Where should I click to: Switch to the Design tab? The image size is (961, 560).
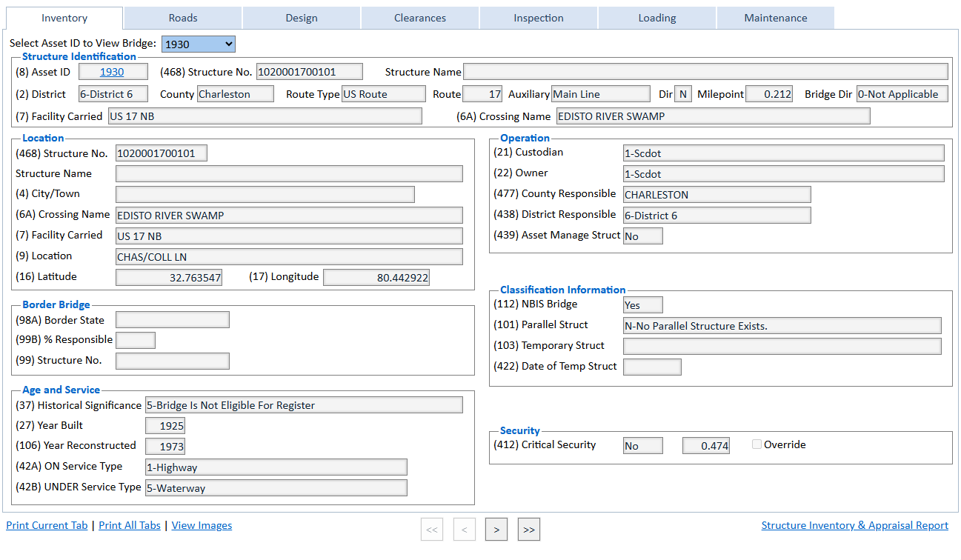[302, 18]
